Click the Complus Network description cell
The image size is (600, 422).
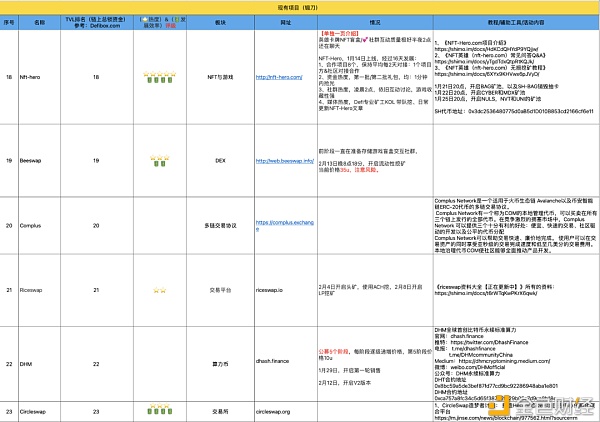[x=516, y=226]
